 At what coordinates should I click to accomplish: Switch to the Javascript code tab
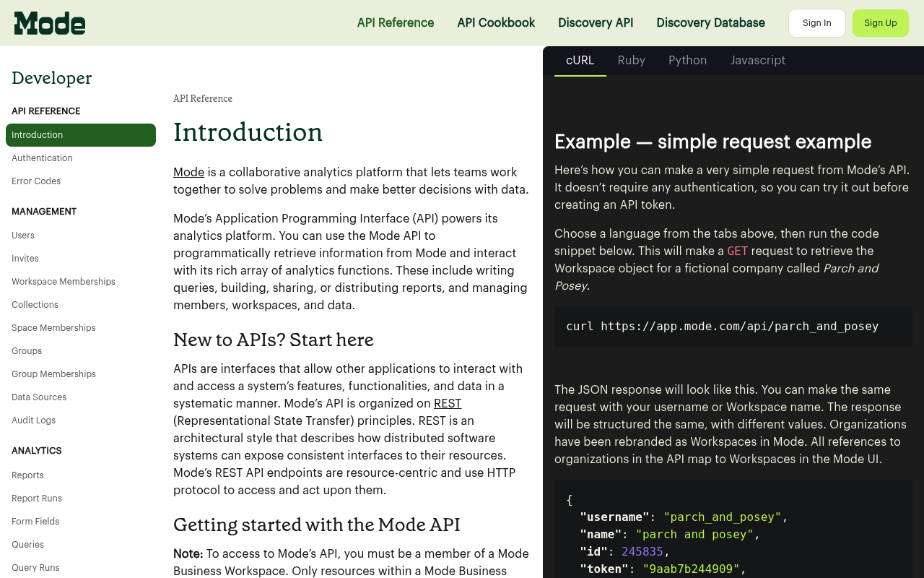point(758,61)
